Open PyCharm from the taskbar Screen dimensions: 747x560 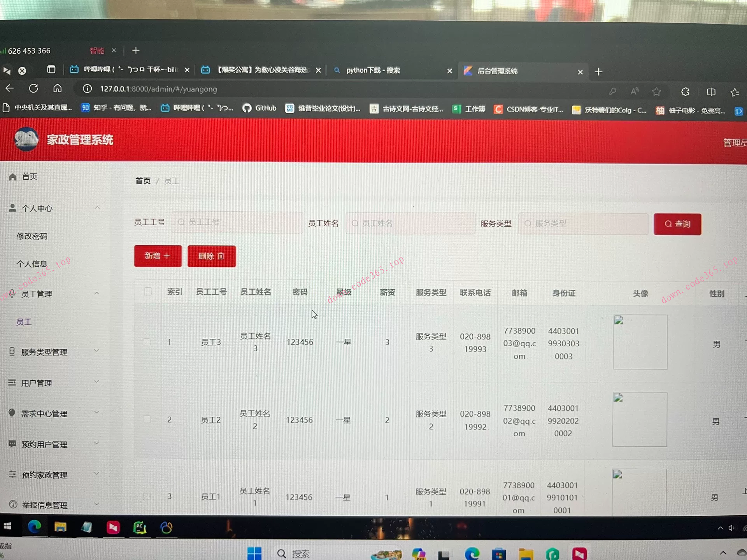[139, 527]
